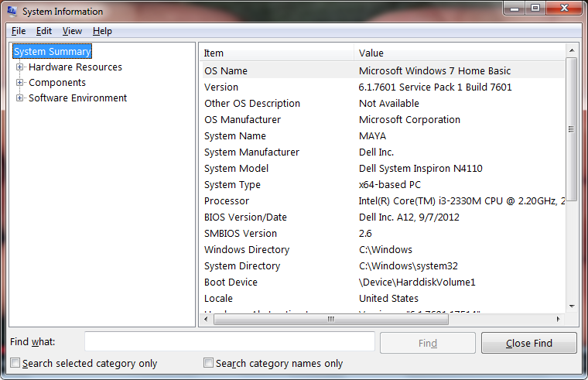Tick Search selected category only checkbox
This screenshot has width=588, height=380.
(15, 363)
